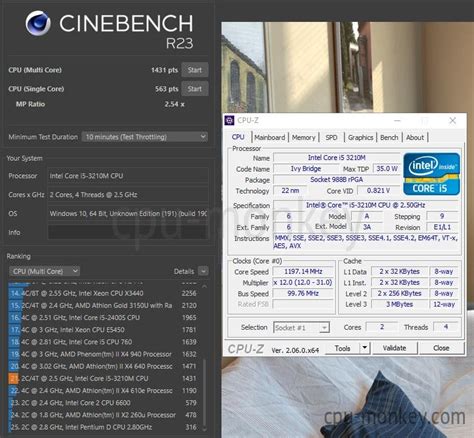Viewport: 474px width, 438px height.
Task: Click the Specification field in CPU-Z
Action: click(x=366, y=205)
